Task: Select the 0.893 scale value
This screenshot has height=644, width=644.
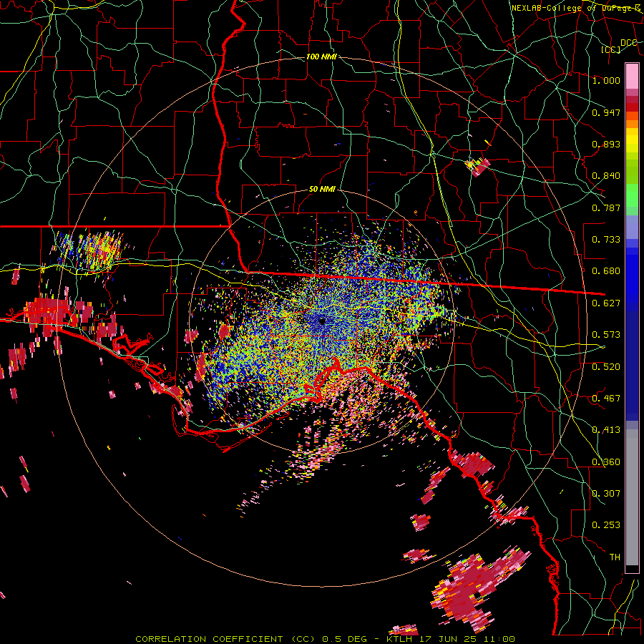Action: 606,144
